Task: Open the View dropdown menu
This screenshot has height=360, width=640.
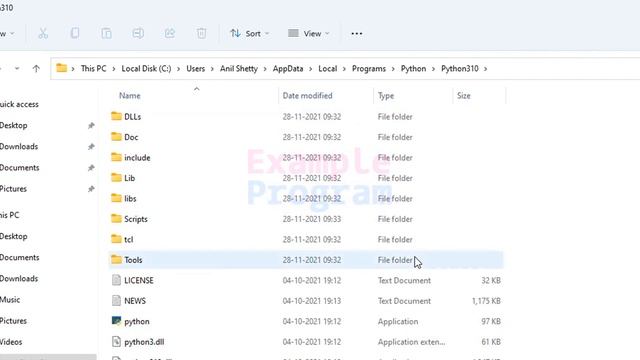Action: [x=309, y=33]
